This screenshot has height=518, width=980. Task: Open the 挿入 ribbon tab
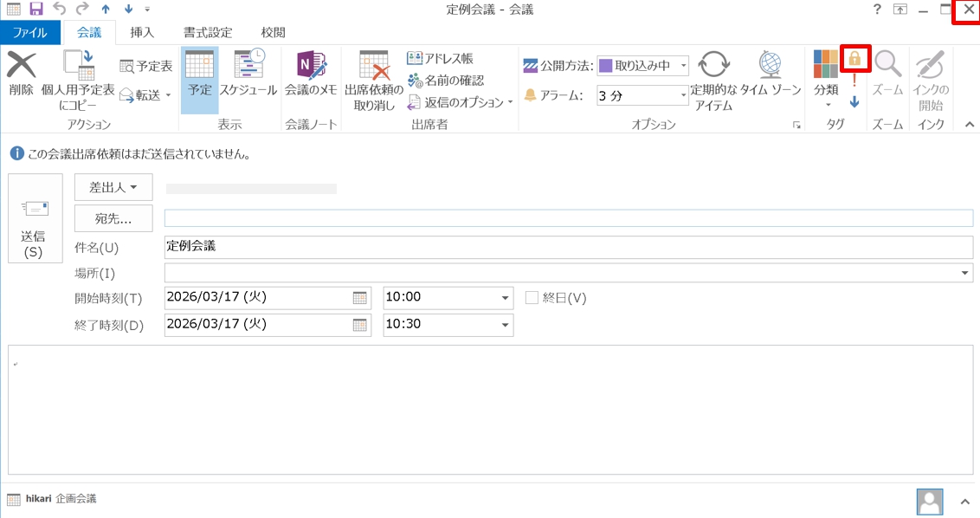pyautogui.click(x=142, y=33)
